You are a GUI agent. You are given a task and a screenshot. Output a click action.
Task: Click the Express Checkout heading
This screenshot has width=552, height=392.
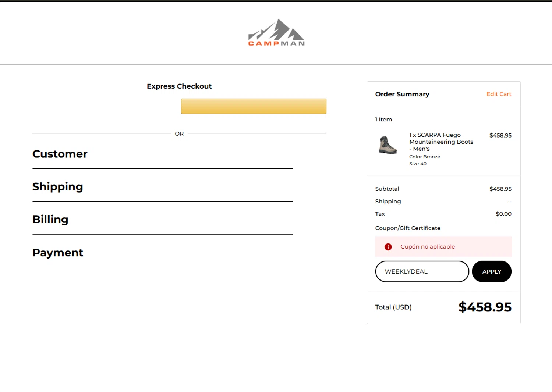pos(179,86)
